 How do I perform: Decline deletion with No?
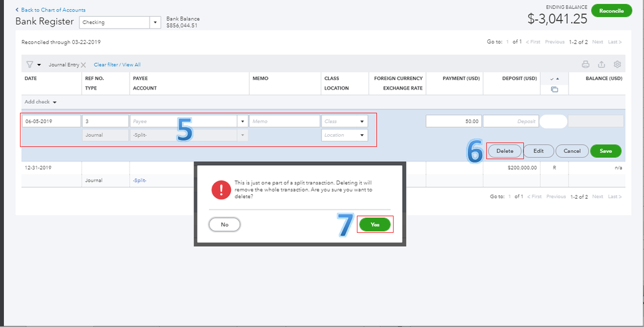[x=225, y=224]
